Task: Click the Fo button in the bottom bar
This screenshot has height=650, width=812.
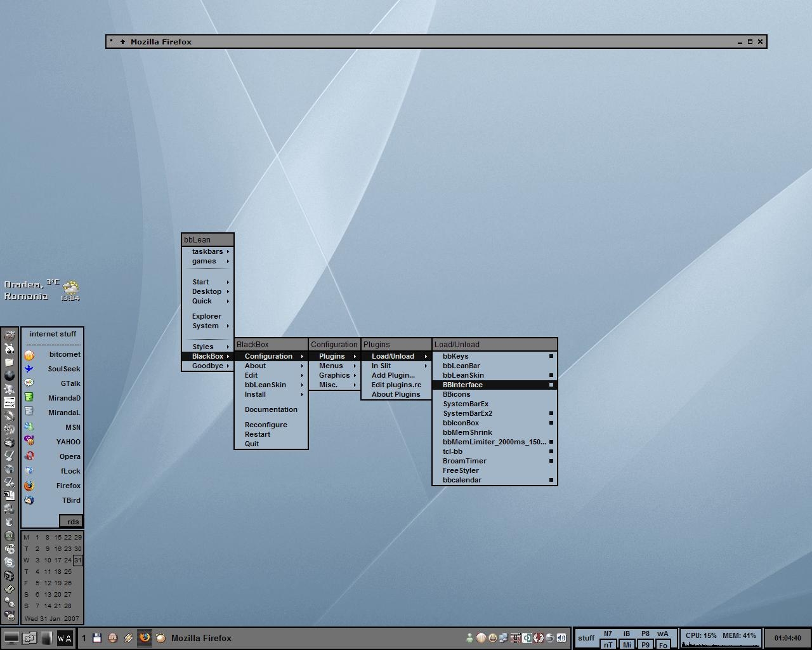Action: (664, 644)
